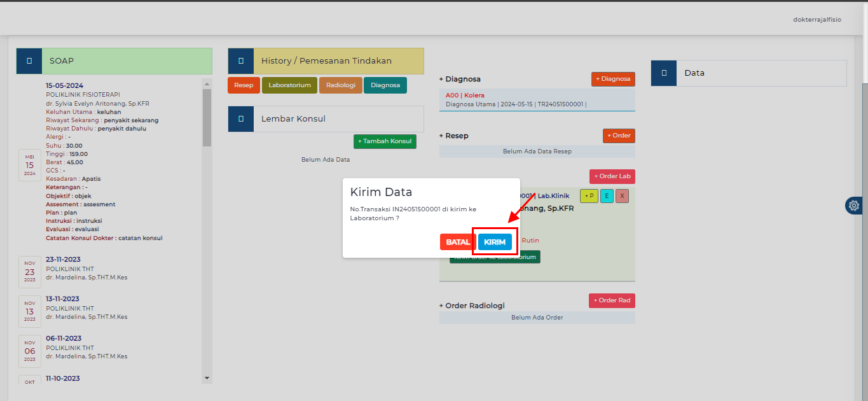Click the Tambah Konsul button
Image resolution: width=868 pixels, height=401 pixels.
point(385,141)
